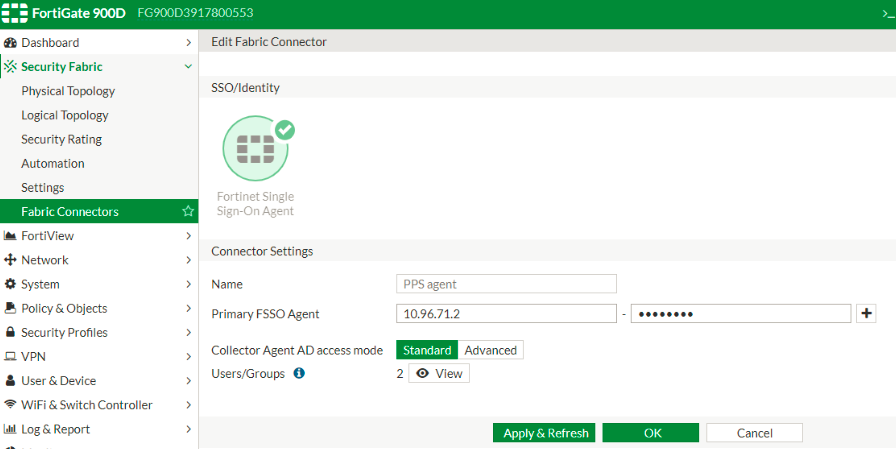Viewport: 896px width, 449px height.
Task: Click the Network arrows icon
Action: click(10, 259)
